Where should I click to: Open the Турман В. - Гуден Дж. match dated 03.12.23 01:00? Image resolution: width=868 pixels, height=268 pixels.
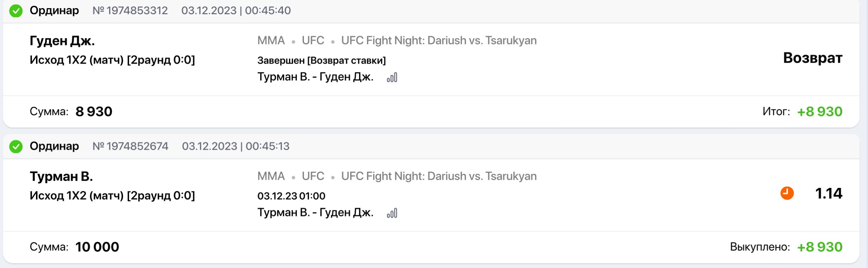[x=315, y=213]
